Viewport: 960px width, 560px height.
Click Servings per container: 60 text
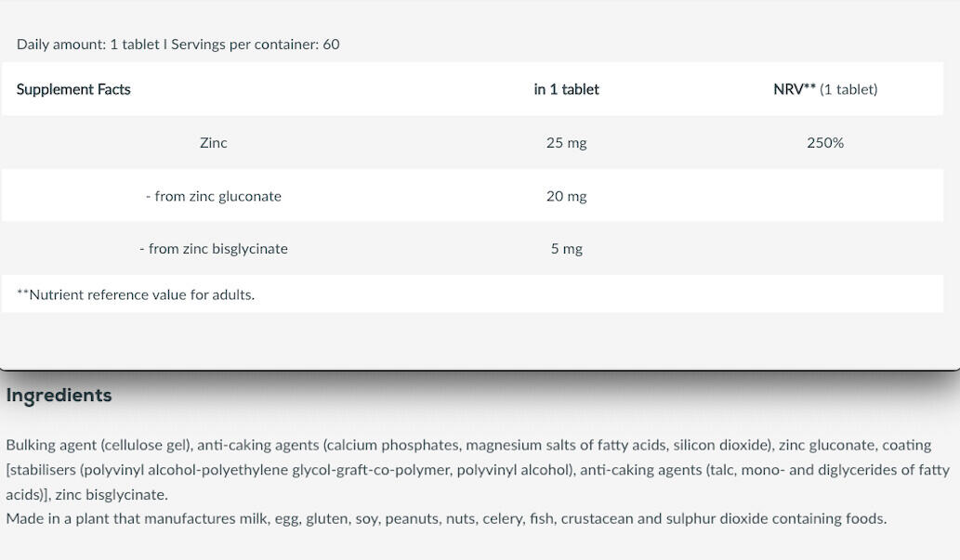[256, 45]
